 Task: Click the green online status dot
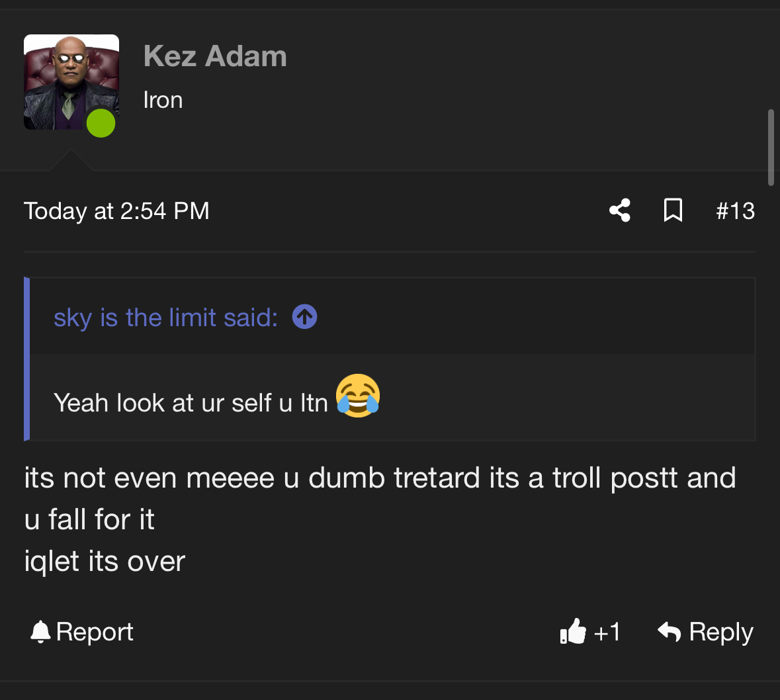[101, 123]
